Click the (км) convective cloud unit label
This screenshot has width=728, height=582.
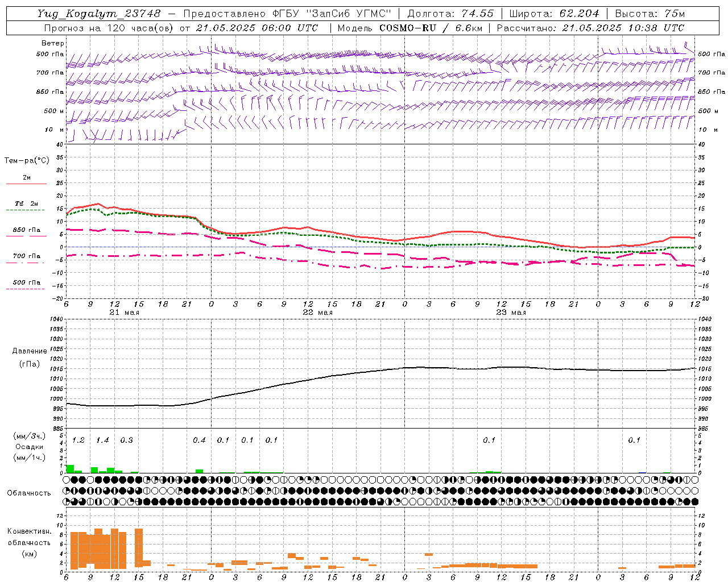(29, 554)
